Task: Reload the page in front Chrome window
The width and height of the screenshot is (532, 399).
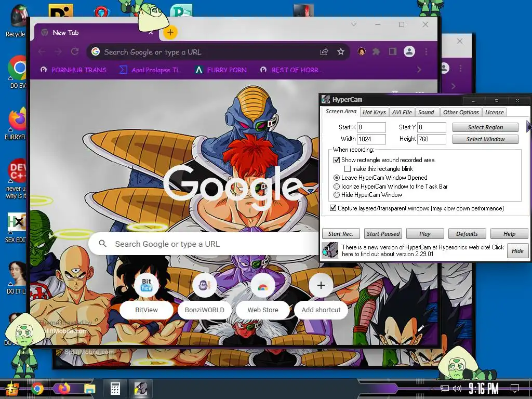Action: [x=75, y=51]
